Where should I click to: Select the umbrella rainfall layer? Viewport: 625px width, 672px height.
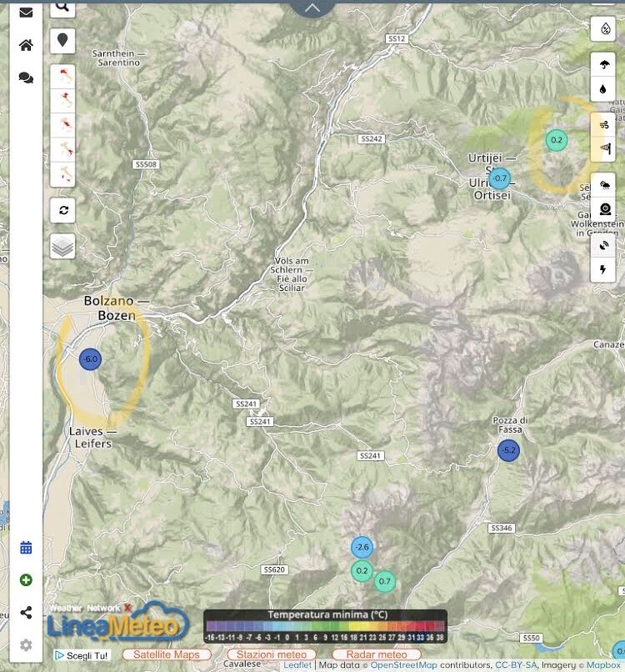pos(604,64)
